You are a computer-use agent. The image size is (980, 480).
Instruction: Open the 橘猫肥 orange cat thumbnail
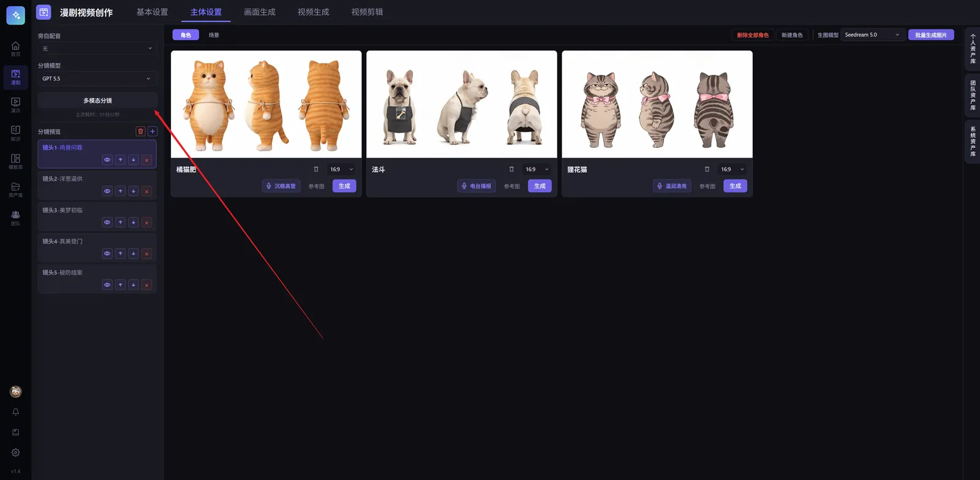pyautogui.click(x=266, y=104)
